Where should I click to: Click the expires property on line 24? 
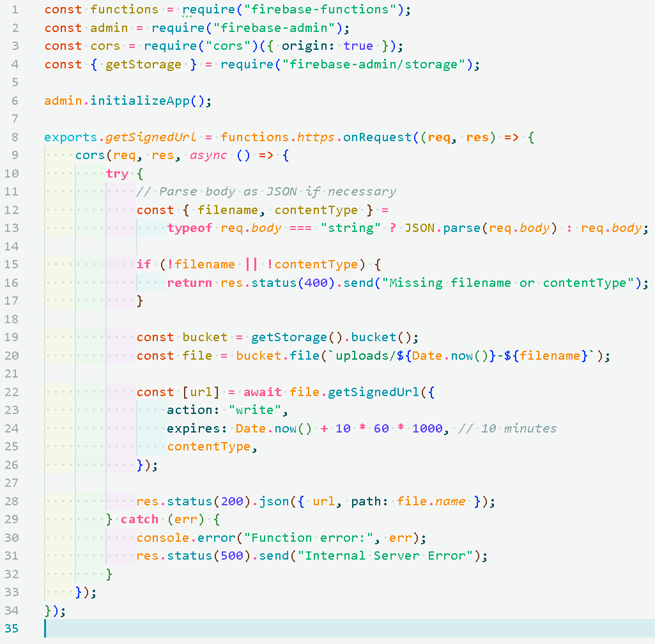pos(194,429)
